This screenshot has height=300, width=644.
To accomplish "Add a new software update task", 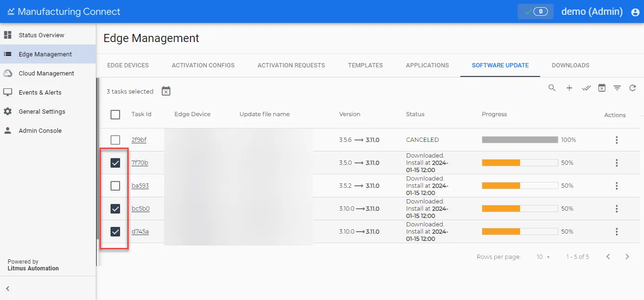I will point(569,88).
